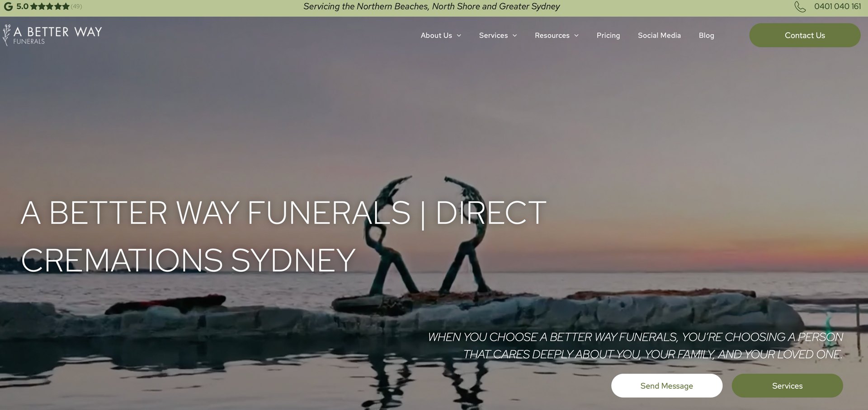The width and height of the screenshot is (868, 410).
Task: Click the Contact Us button
Action: (x=805, y=35)
